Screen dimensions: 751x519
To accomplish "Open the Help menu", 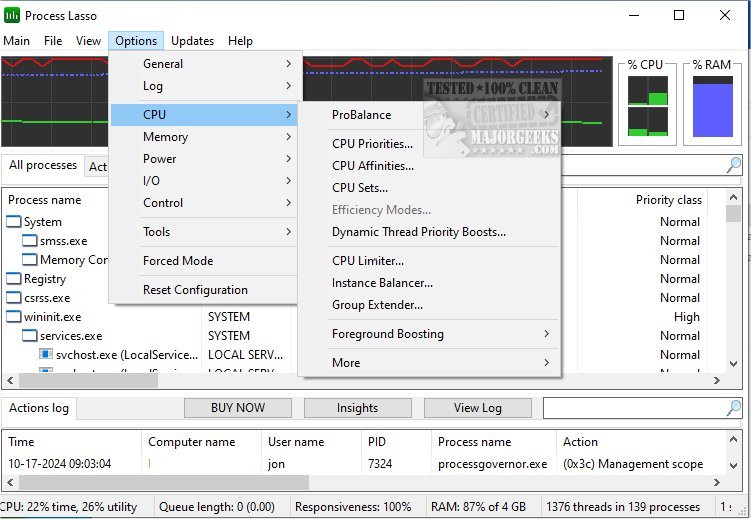I will [x=240, y=41].
